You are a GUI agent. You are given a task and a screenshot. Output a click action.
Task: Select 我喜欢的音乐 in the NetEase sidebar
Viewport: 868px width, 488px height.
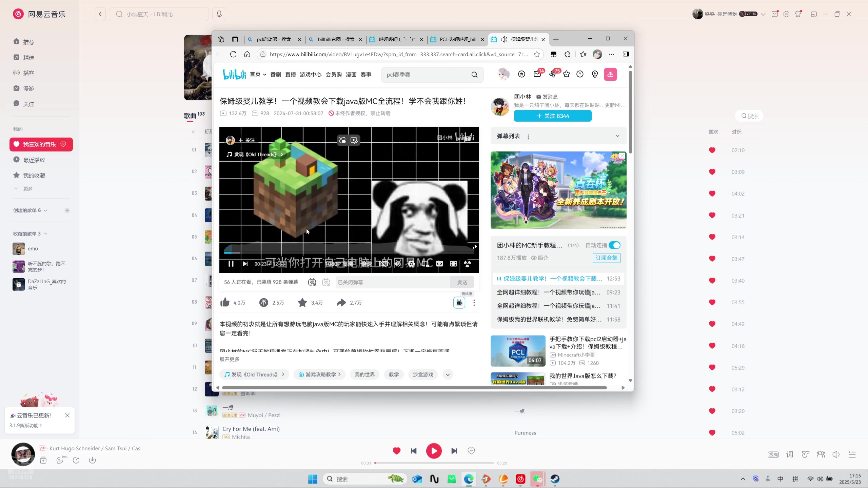click(41, 144)
